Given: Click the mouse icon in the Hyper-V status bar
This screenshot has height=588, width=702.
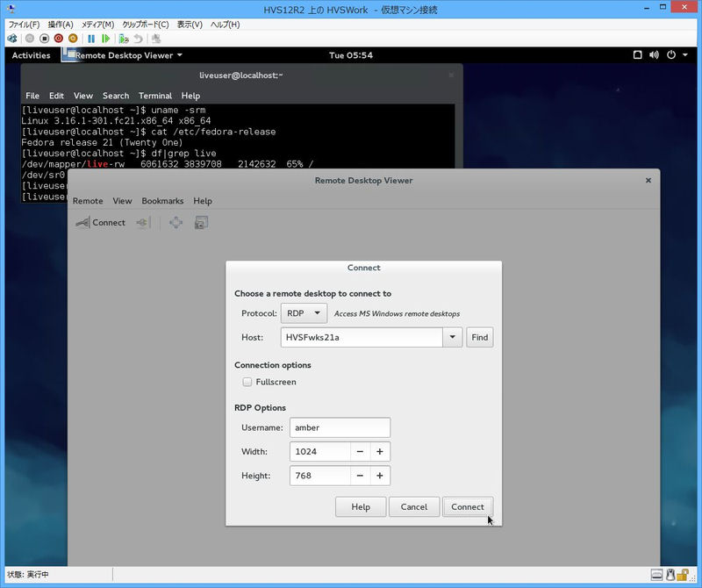Looking at the screenshot, I should [670, 575].
